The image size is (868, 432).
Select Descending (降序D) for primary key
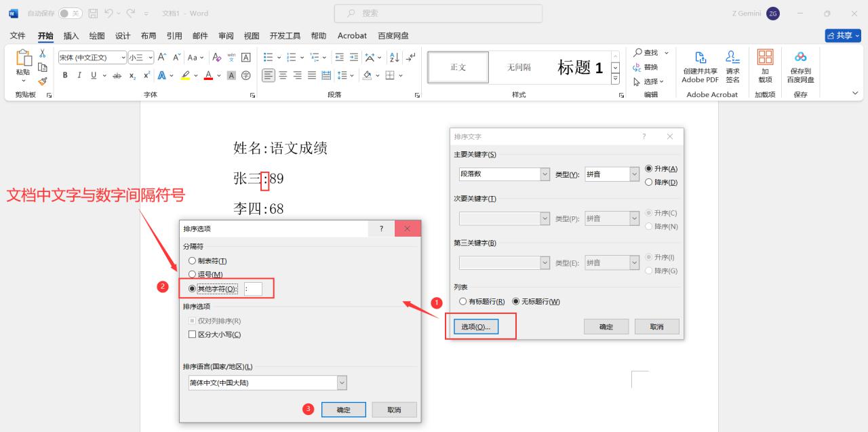[650, 182]
